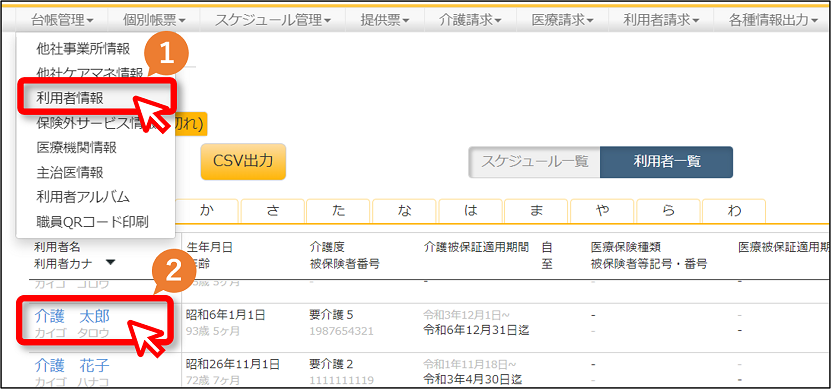831x389 pixels.
Task: Open the 各種情報出力 menu
Action: pyautogui.click(x=773, y=20)
